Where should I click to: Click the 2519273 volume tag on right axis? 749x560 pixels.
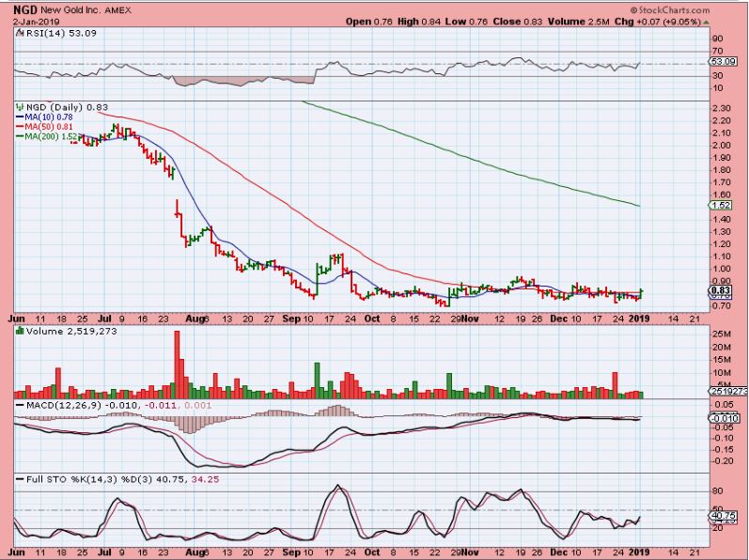click(x=728, y=392)
